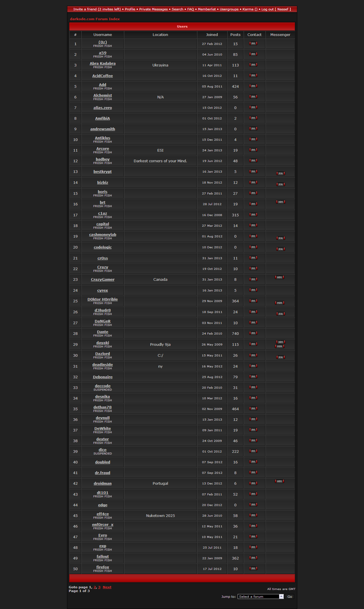Screen dimensions: 364x609
Task: Go to the Next page link
Action: [107, 587]
